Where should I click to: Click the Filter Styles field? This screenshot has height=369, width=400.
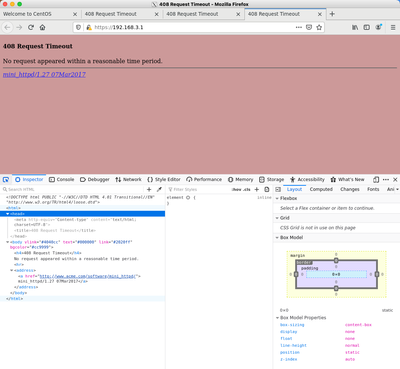pyautogui.click(x=198, y=189)
